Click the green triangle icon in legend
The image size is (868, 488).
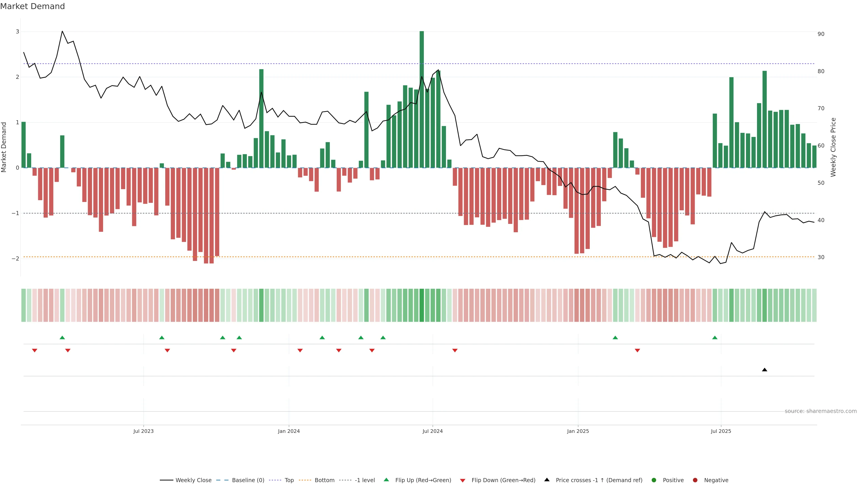[x=386, y=480]
